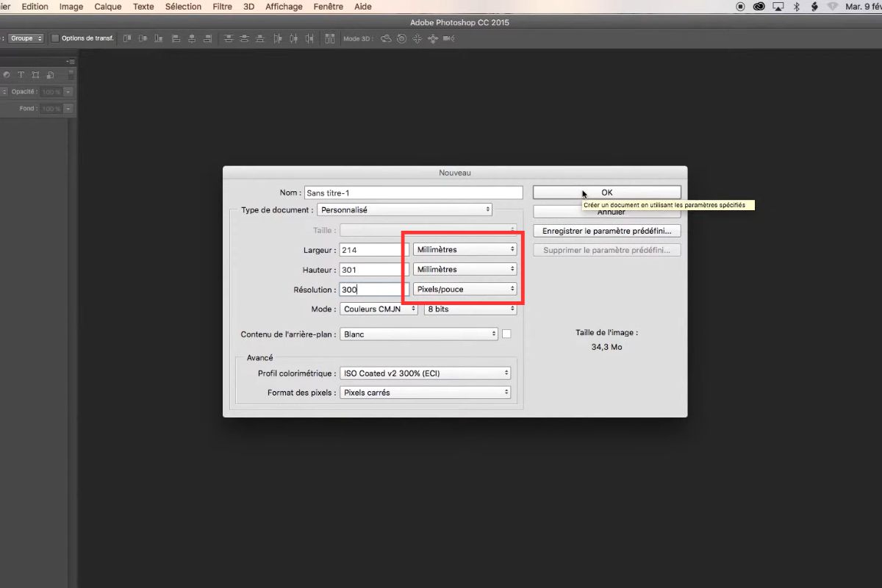Open the Groupe auto-select dropdown
Viewport: 882px width, 588px height.
pos(26,38)
